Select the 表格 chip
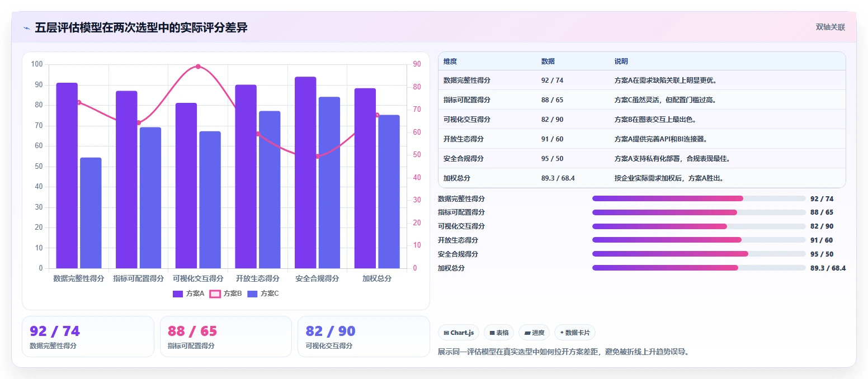The image size is (868, 379). click(499, 333)
